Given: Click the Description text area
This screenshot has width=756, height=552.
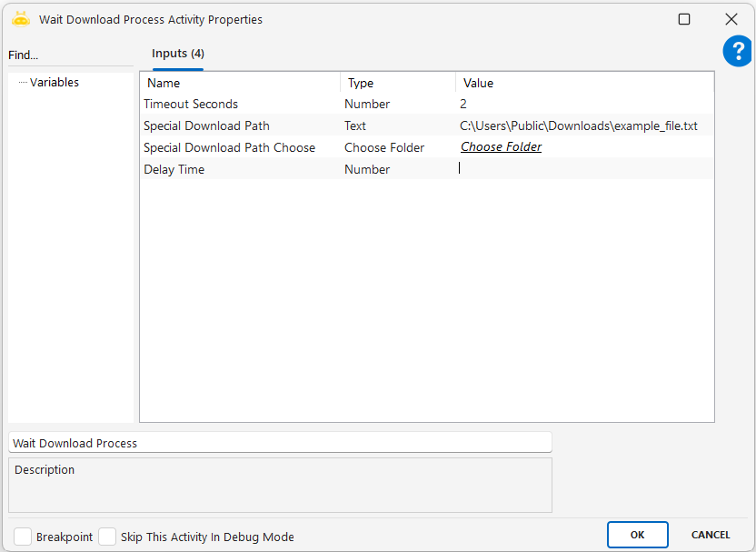Looking at the screenshot, I should pos(280,486).
